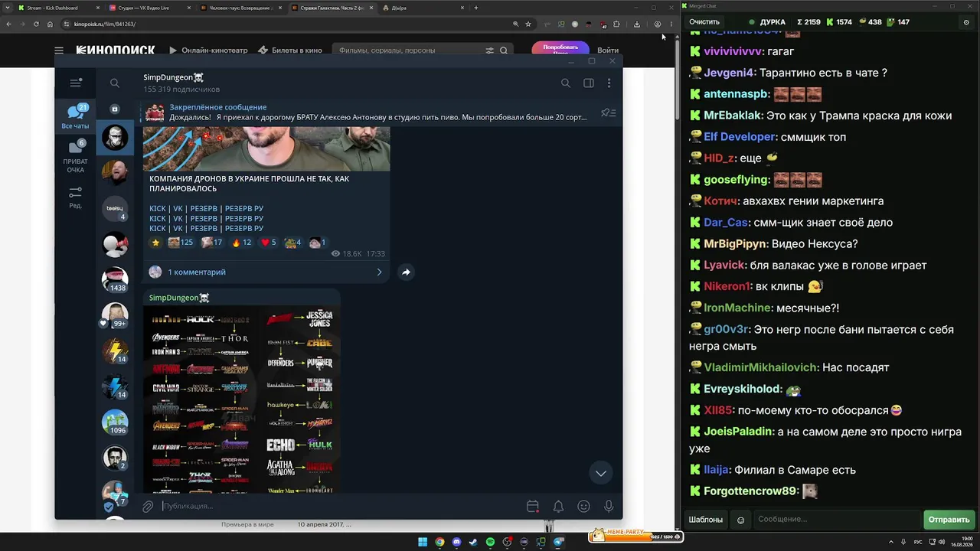Open Шаблоны in Merged Chat
The height and width of the screenshot is (551, 980).
pyautogui.click(x=706, y=520)
